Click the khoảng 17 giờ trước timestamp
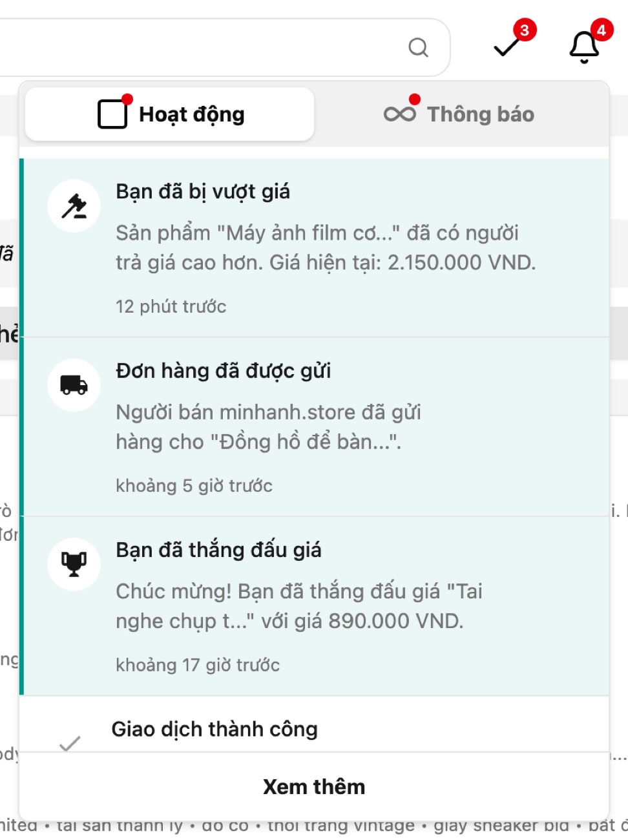The width and height of the screenshot is (628, 840). pyautogui.click(x=198, y=665)
